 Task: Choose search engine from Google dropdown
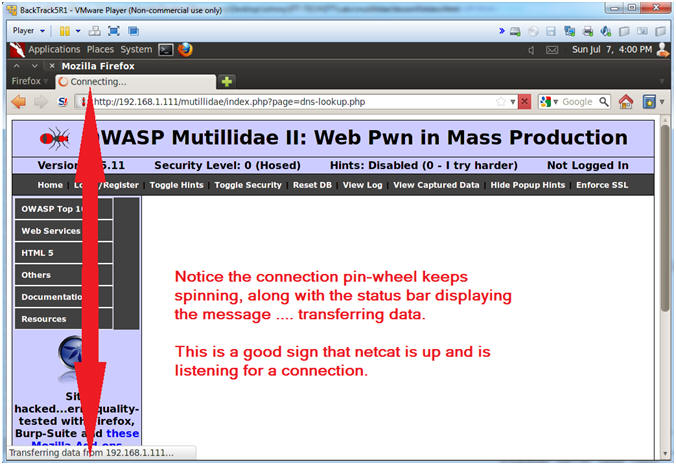549,102
